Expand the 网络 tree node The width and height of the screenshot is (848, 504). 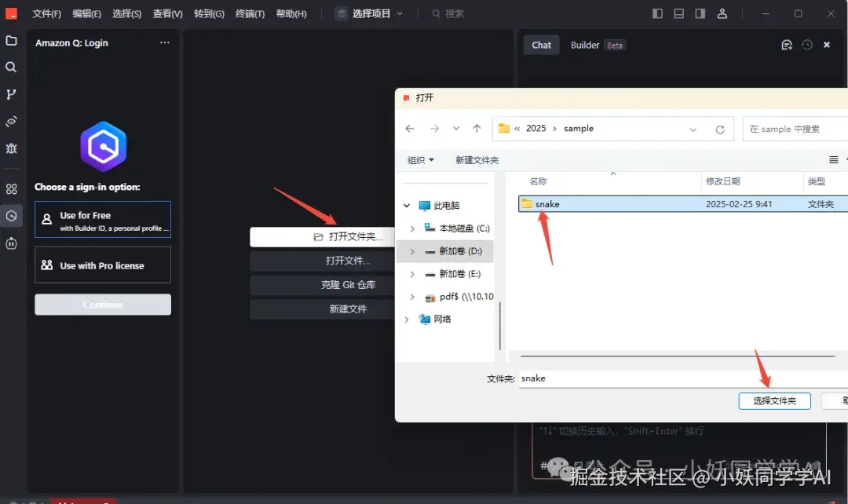coord(407,320)
